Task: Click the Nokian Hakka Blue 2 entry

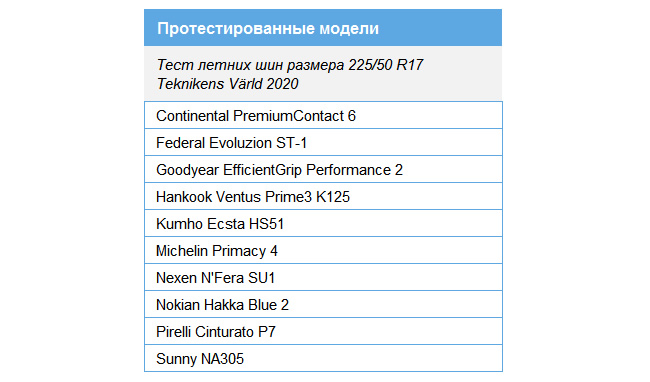Action: [x=323, y=304]
